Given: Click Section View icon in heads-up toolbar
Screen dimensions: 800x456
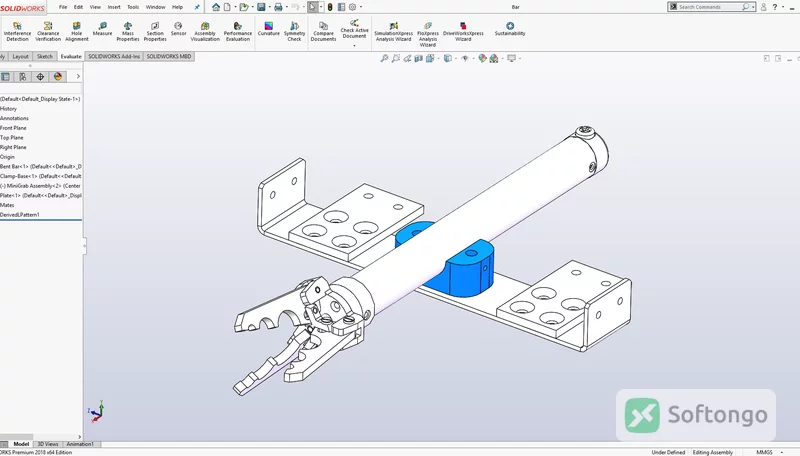Looking at the screenshot, I should (x=418, y=59).
